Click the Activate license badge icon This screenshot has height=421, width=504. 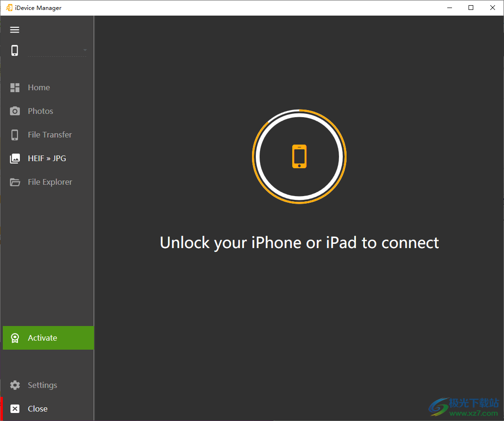[x=14, y=338]
